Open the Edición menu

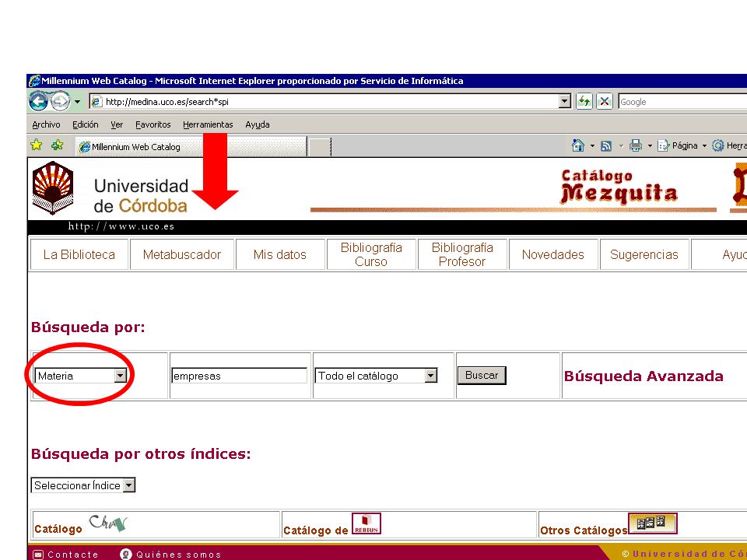pos(86,124)
